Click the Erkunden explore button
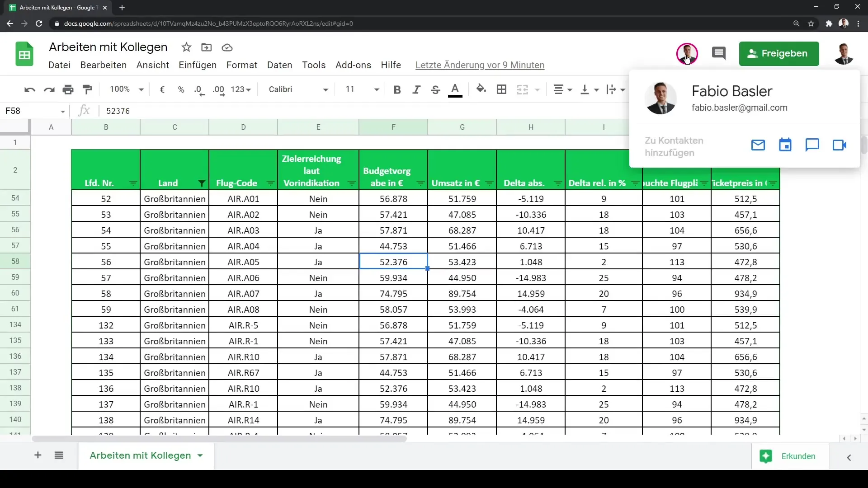Screen dimensions: 868x488 click(x=790, y=456)
